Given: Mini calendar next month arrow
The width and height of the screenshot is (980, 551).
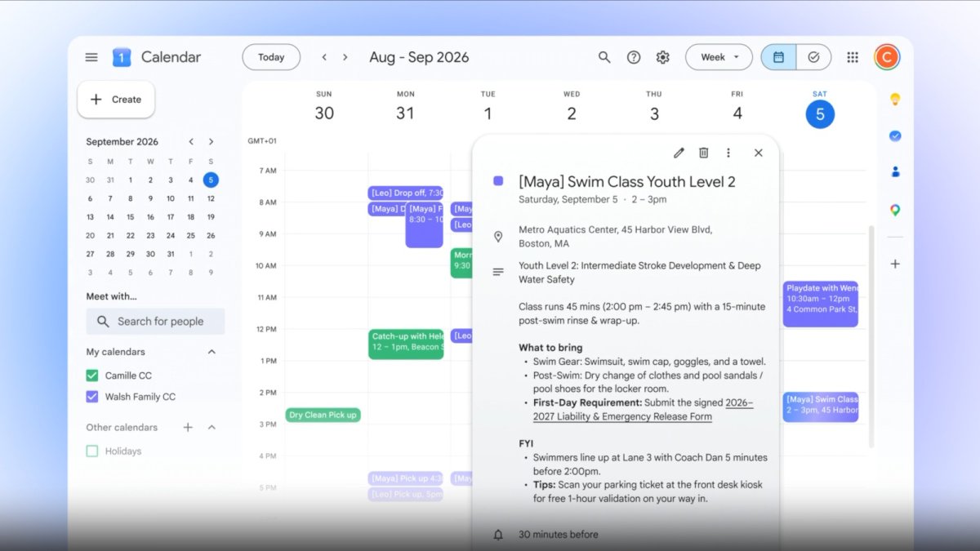Looking at the screenshot, I should pyautogui.click(x=211, y=142).
